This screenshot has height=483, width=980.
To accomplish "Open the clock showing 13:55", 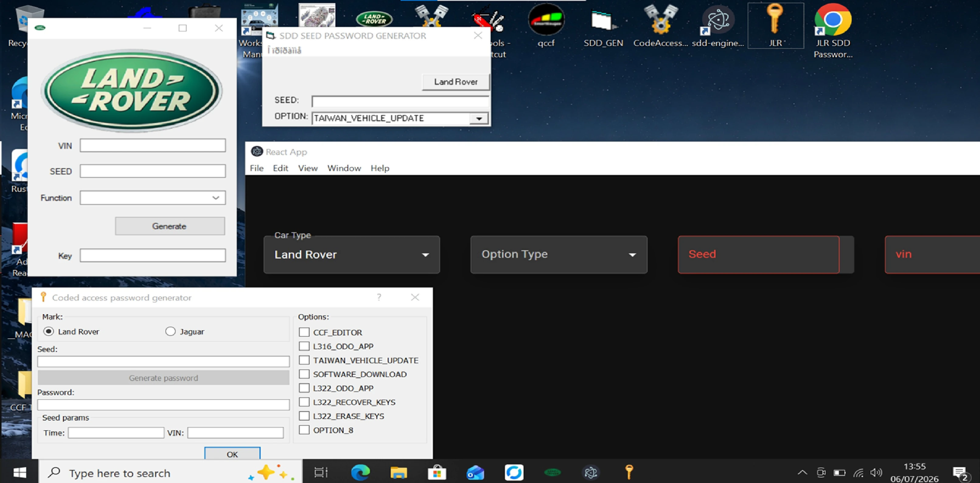I will coord(914,472).
